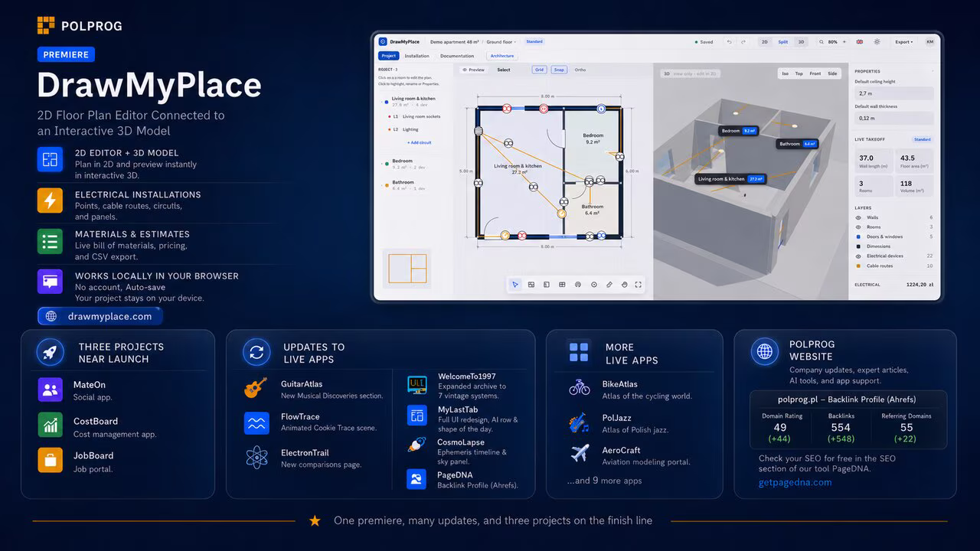Toggle the Grid option
Screen dimensions: 980x551
(x=540, y=70)
